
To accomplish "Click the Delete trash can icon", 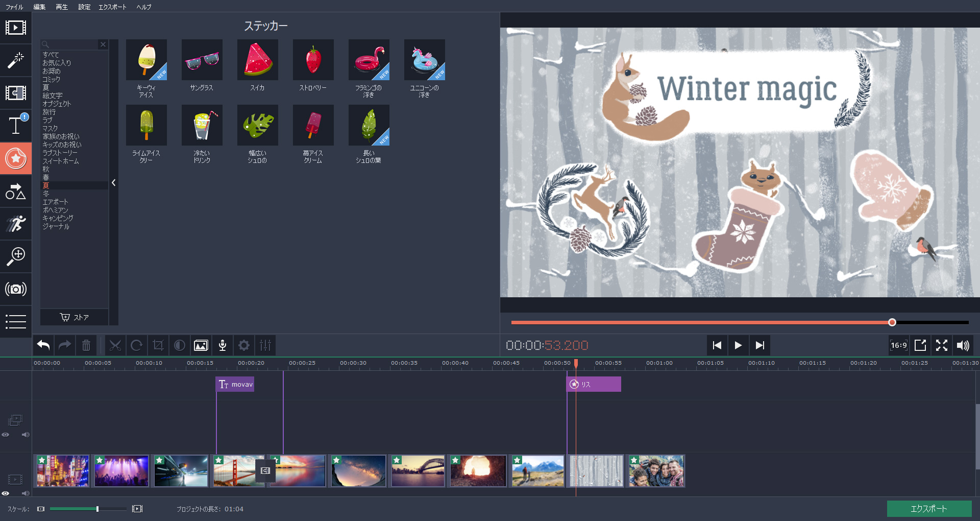I will coord(86,346).
